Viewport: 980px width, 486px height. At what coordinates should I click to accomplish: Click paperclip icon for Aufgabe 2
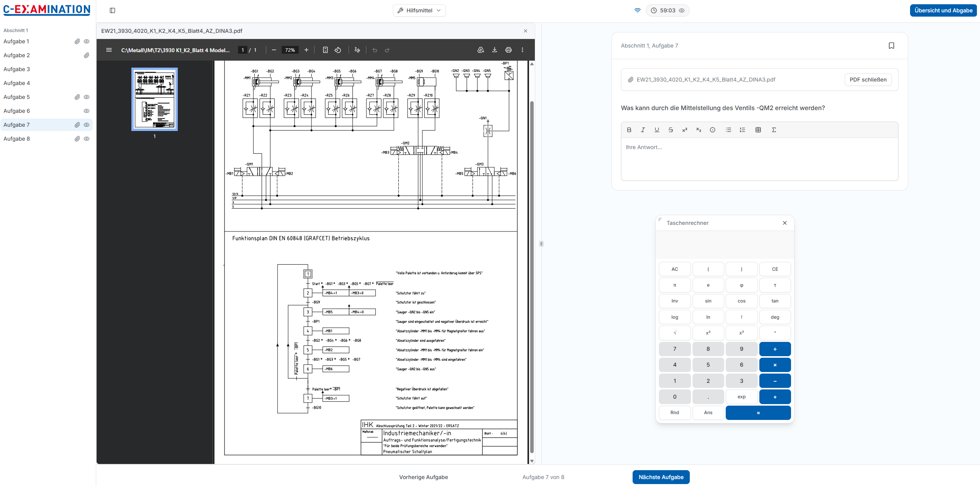87,55
